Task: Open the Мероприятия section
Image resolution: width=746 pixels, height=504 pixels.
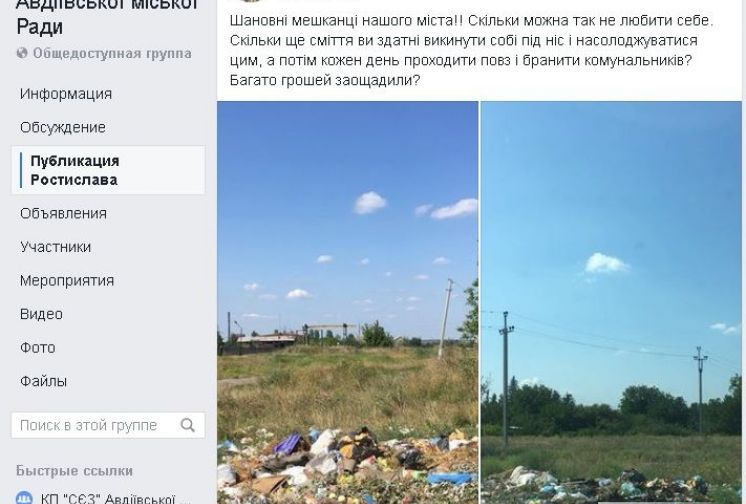Action: pyautogui.click(x=67, y=280)
